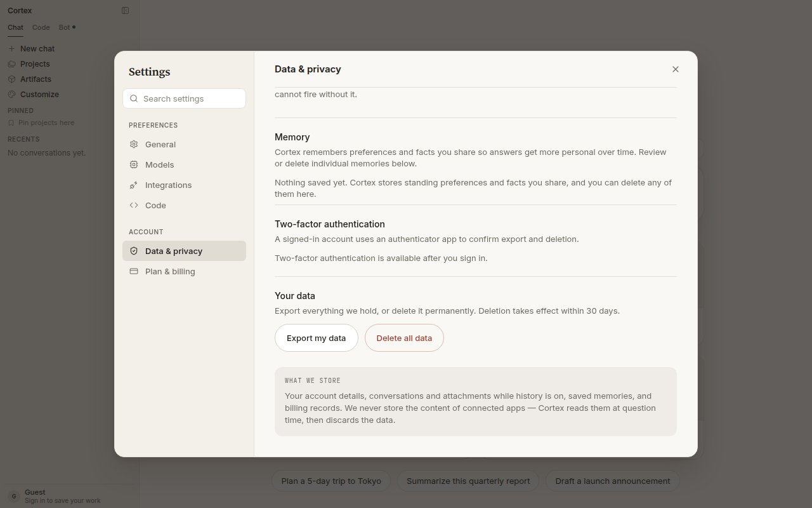The height and width of the screenshot is (508, 812).
Task: Click the WHAT WE STORE label
Action: (x=313, y=380)
